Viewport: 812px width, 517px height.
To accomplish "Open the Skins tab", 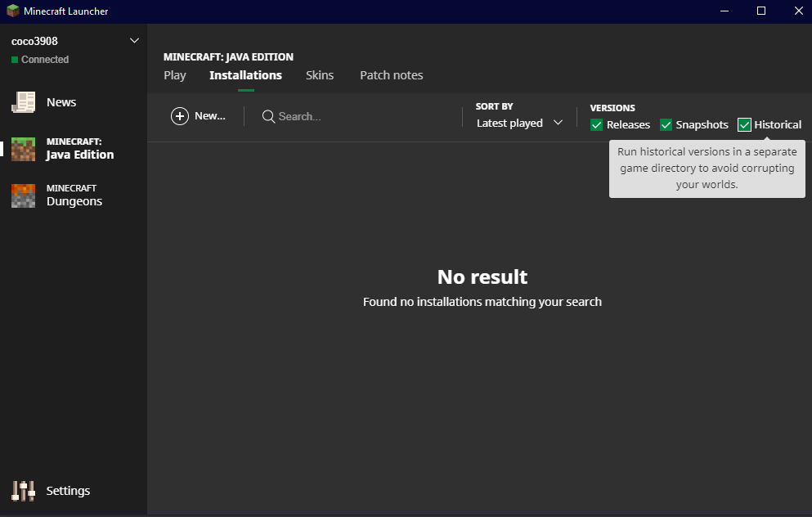I will point(320,75).
